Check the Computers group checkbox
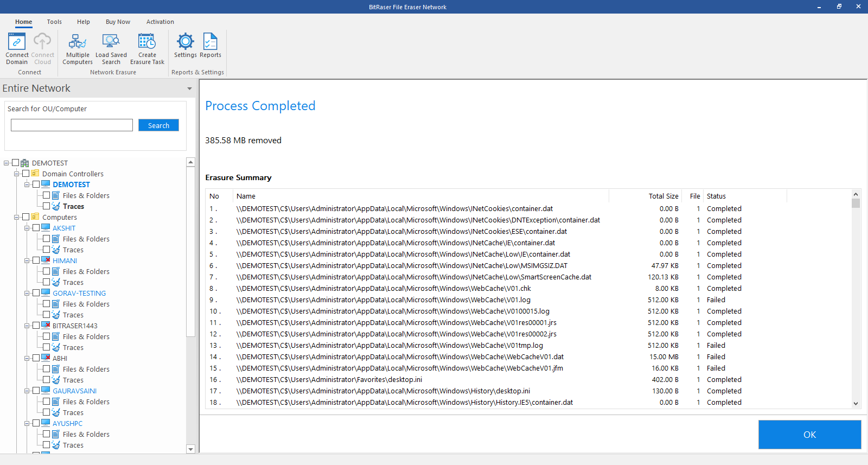Screen dimensions: 868x465 [x=25, y=217]
